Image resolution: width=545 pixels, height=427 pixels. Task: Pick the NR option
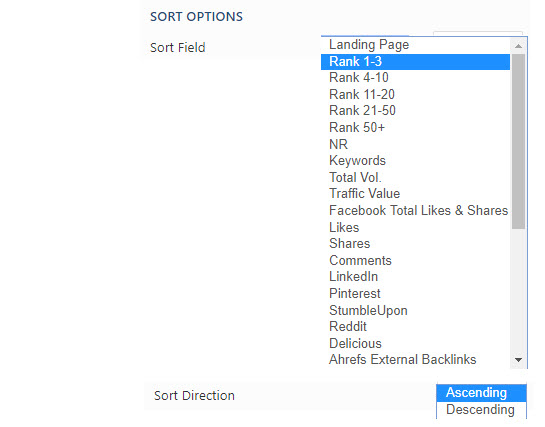click(x=415, y=144)
